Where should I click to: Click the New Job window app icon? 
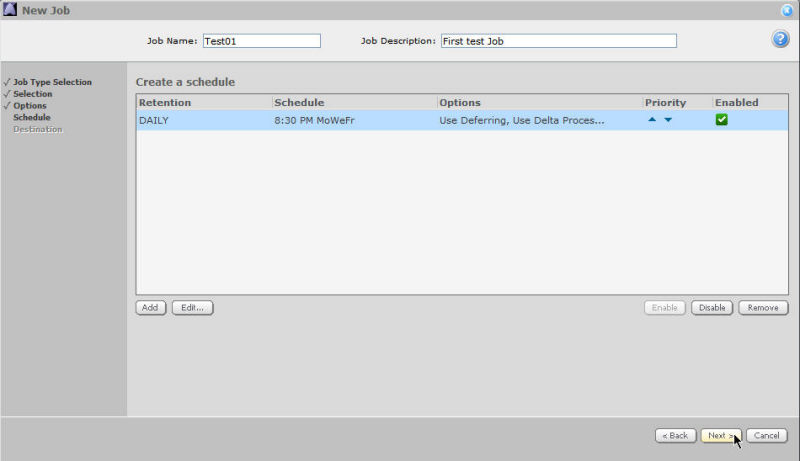click(10, 10)
